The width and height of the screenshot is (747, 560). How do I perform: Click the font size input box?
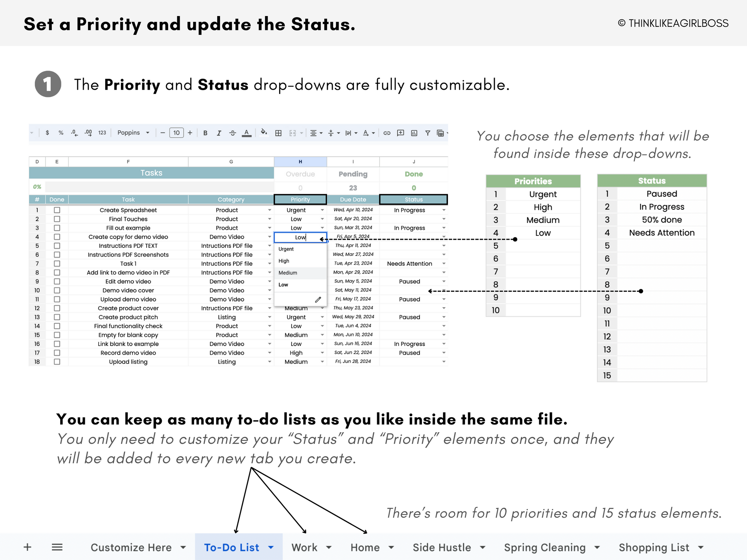pos(176,133)
